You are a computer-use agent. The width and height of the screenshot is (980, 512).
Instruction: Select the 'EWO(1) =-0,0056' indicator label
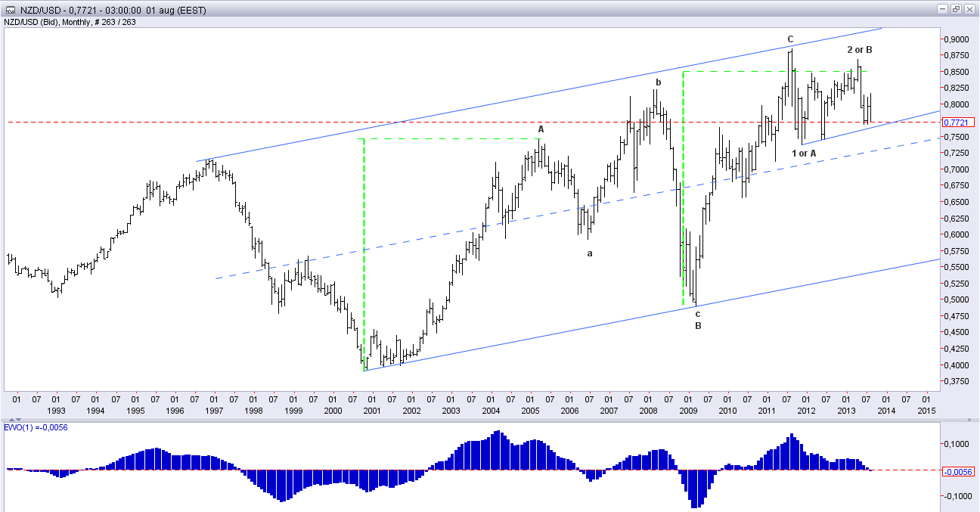pos(35,427)
